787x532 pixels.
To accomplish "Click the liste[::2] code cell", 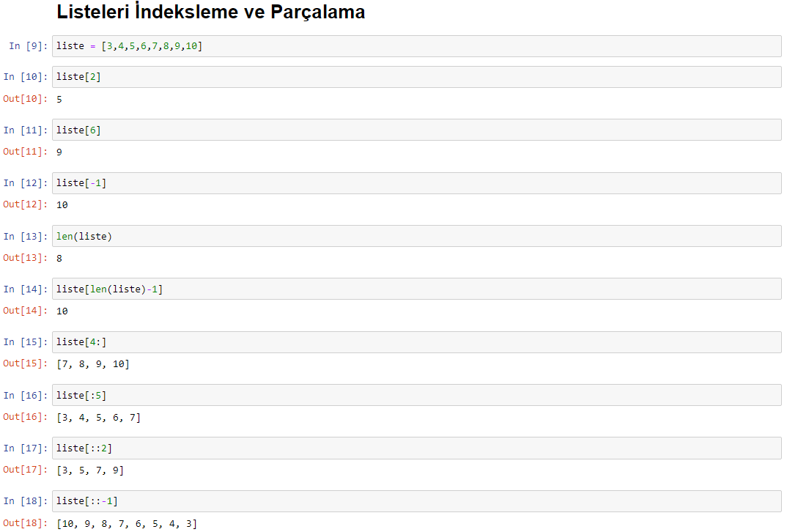I will click(417, 448).
